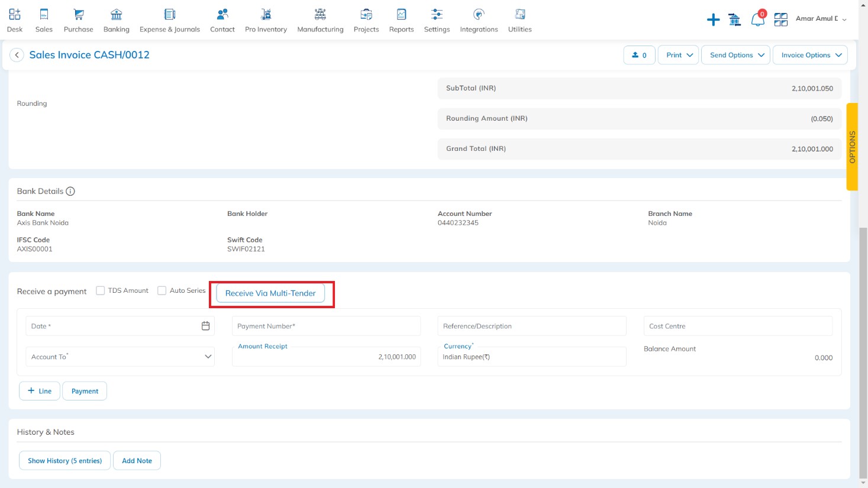Open the Pro Inventory icon
The image size is (868, 488).
266,14
